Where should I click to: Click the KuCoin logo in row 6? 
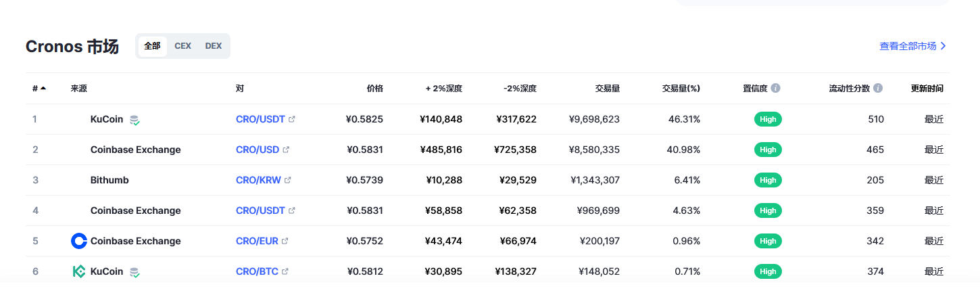[x=79, y=271]
